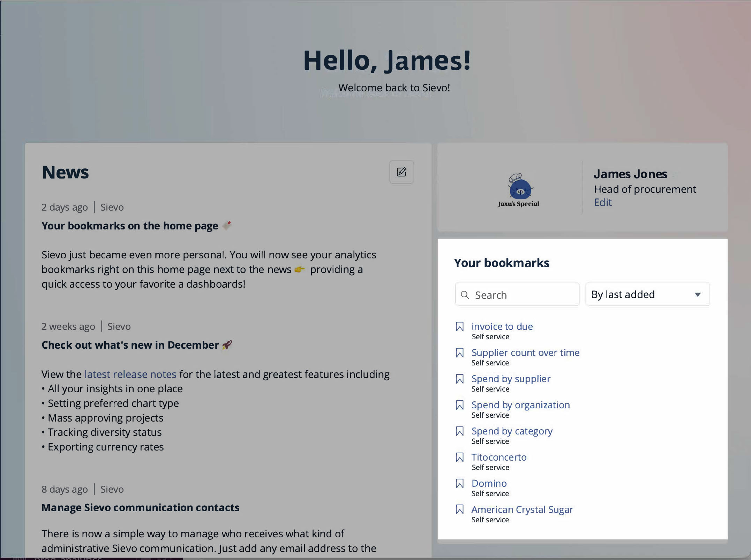This screenshot has height=560, width=751.
Task: Click bookmark icon beside invoice to due
Action: pos(460,327)
